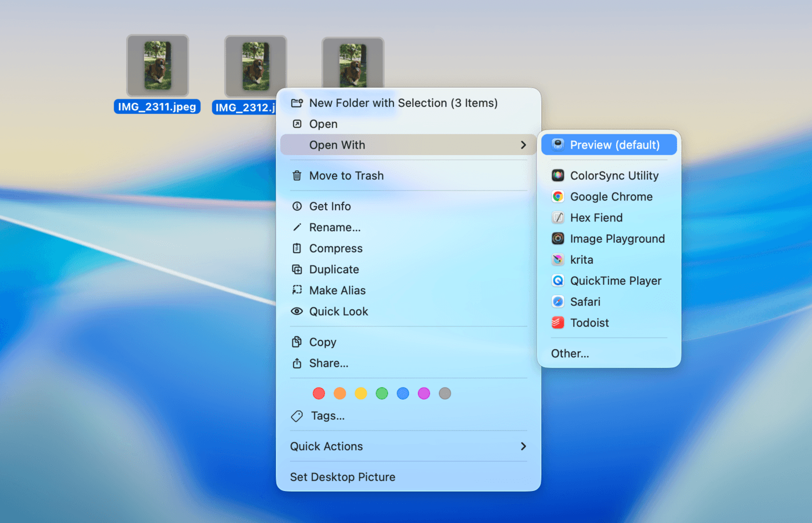Click the info circle icon beside Get Info

(x=297, y=206)
